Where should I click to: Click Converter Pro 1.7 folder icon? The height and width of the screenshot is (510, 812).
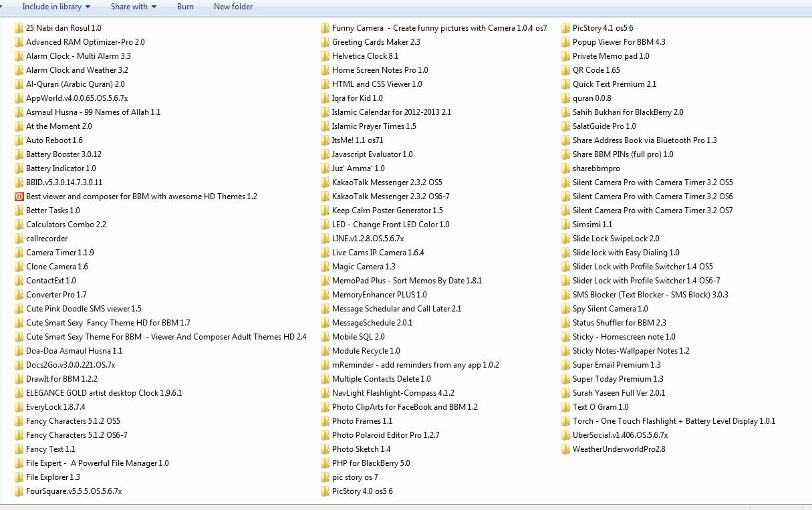coord(19,295)
